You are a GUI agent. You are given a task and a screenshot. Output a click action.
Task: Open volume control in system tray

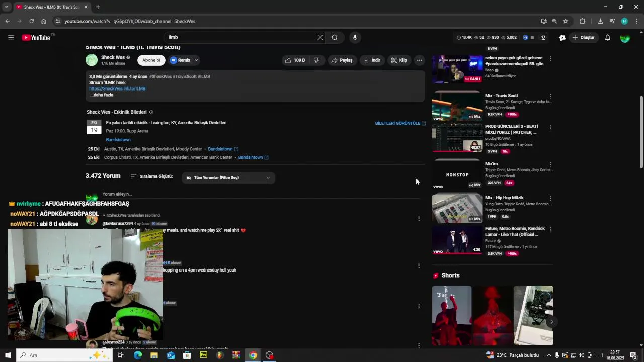[x=581, y=355]
